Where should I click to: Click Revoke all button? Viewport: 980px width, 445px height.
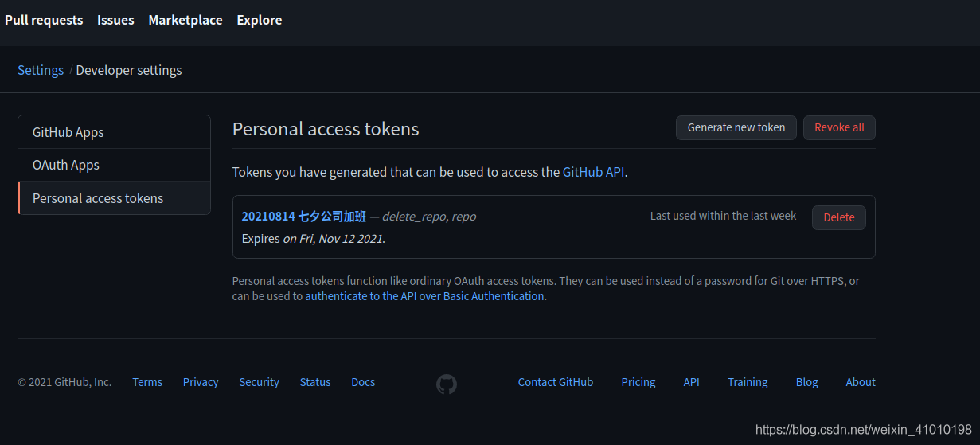[839, 127]
